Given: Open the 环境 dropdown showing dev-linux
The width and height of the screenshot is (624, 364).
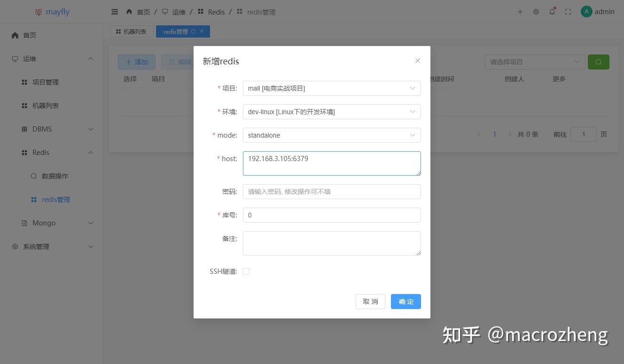Looking at the screenshot, I should click(x=331, y=112).
